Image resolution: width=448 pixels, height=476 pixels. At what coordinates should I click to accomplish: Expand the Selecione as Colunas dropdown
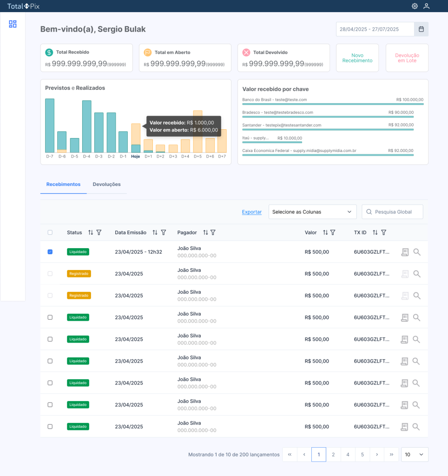click(x=312, y=212)
